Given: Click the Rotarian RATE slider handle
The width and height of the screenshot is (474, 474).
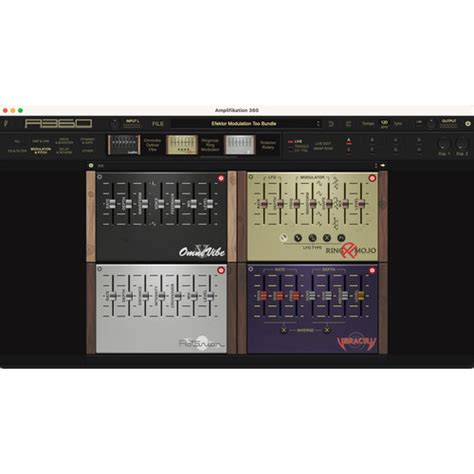Looking at the screenshot, I should tap(113, 296).
